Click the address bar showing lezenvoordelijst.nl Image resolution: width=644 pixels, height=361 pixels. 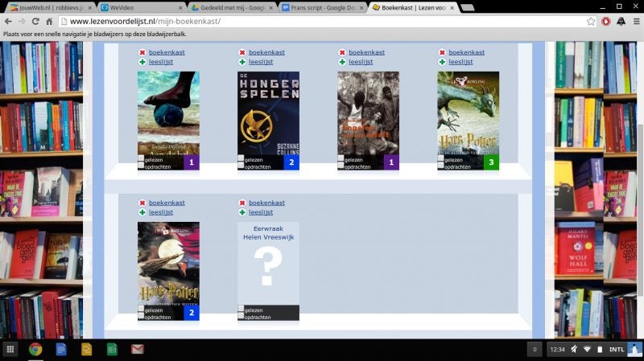click(x=327, y=22)
